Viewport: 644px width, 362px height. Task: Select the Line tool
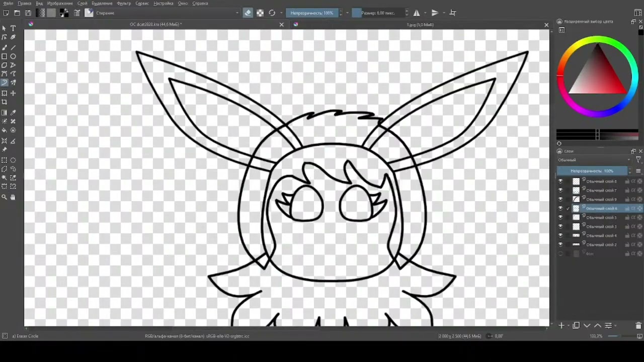click(13, 47)
